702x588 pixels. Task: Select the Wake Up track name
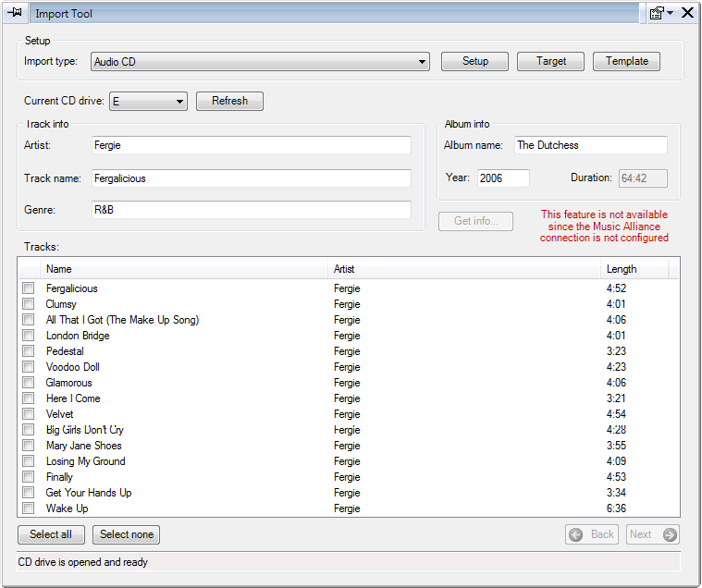68,508
